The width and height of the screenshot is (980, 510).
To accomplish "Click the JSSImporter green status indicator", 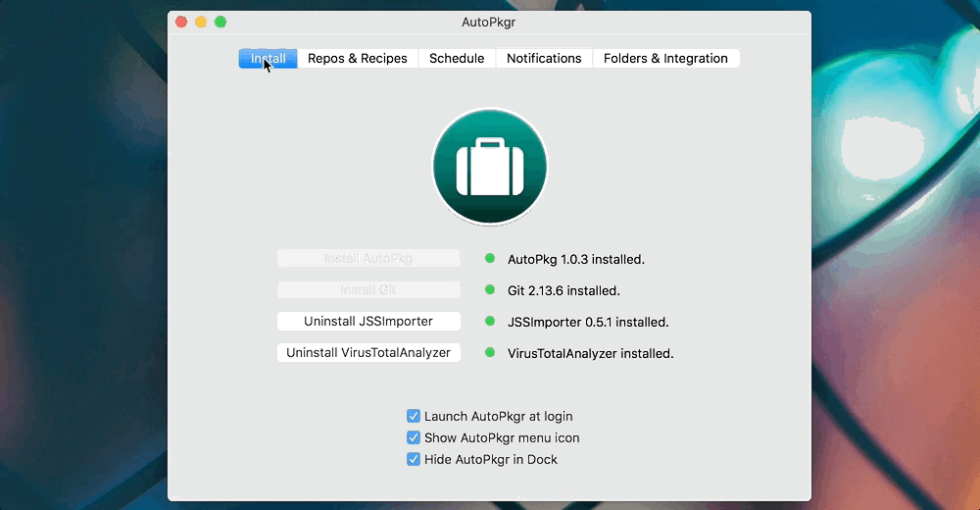I will pyautogui.click(x=490, y=322).
